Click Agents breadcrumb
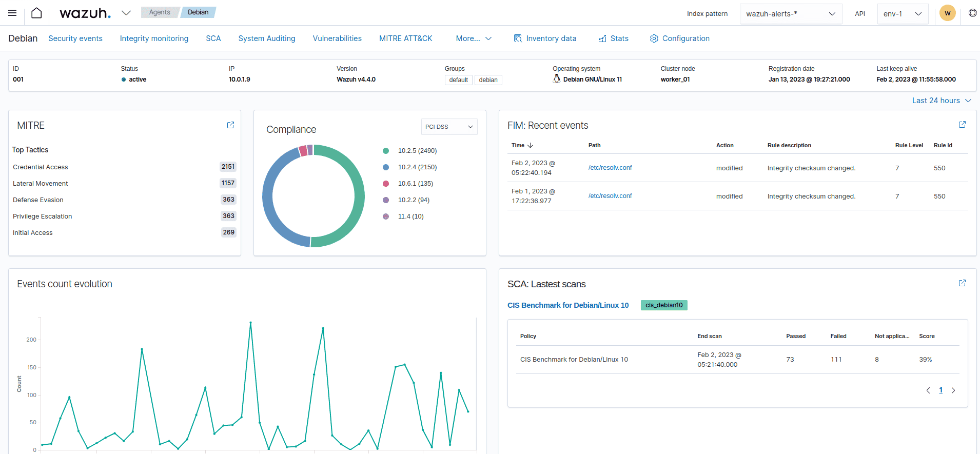The width and height of the screenshot is (980, 454). 160,12
